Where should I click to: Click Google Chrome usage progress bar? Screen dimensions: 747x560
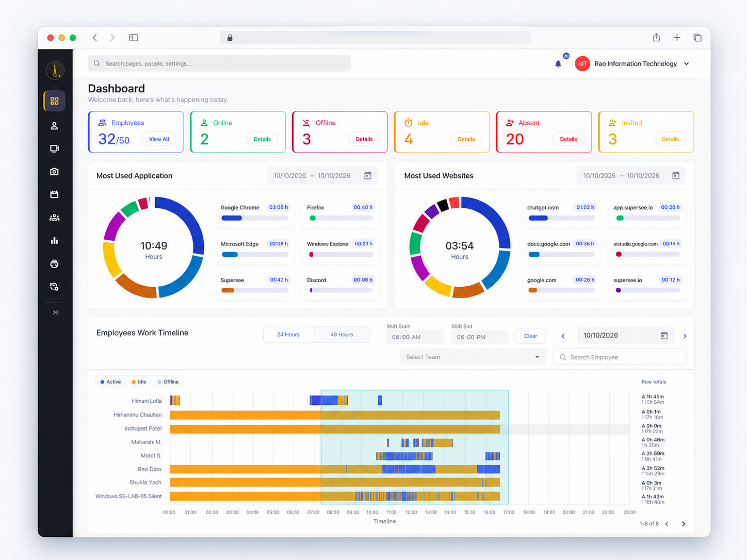click(255, 218)
